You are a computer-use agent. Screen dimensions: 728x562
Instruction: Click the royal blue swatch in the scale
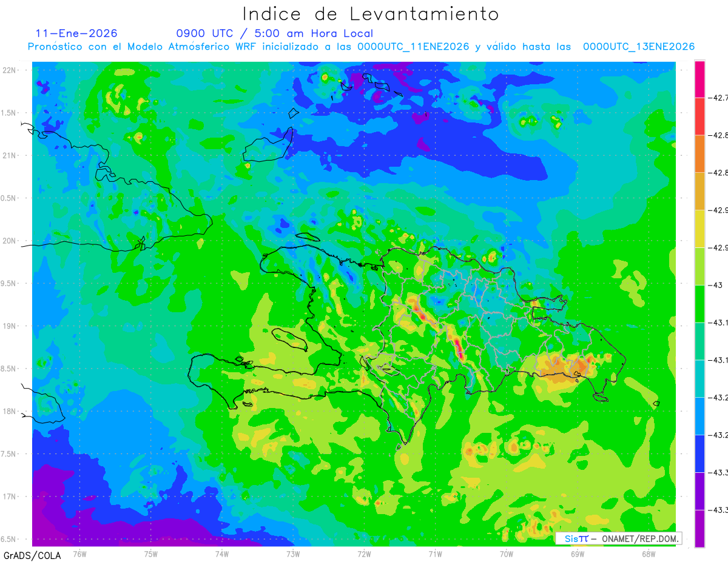pos(699,453)
